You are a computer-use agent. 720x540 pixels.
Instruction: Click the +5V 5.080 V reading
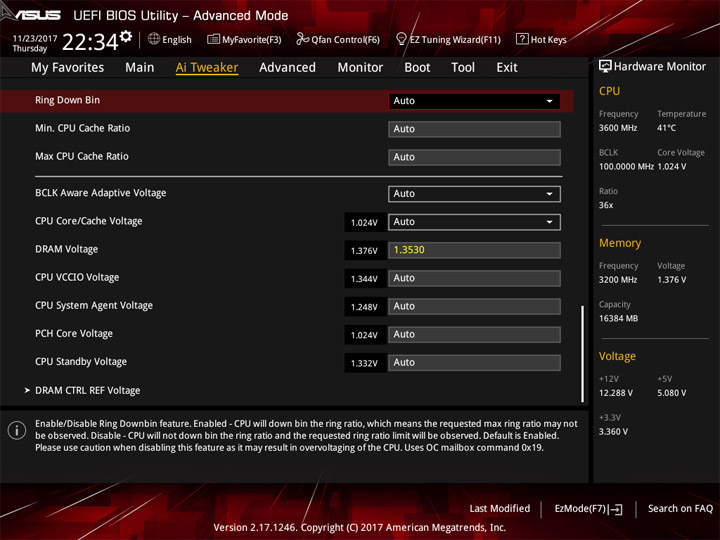click(x=672, y=393)
